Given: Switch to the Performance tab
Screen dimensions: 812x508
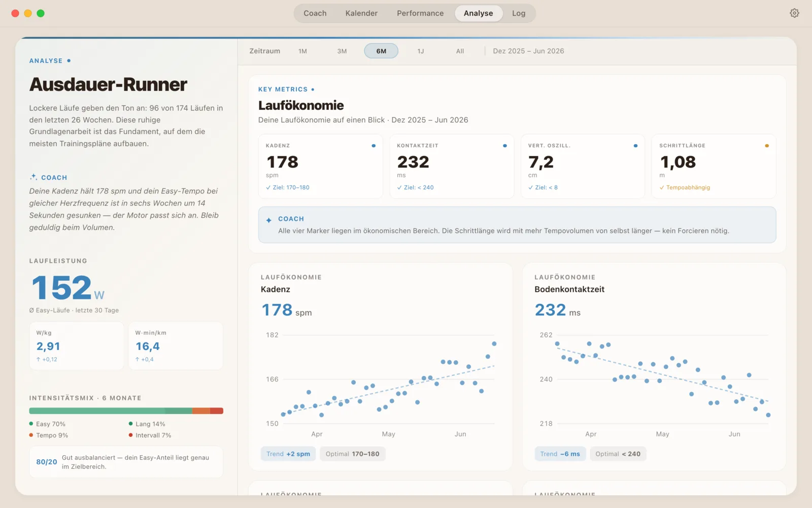Looking at the screenshot, I should pyautogui.click(x=420, y=13).
